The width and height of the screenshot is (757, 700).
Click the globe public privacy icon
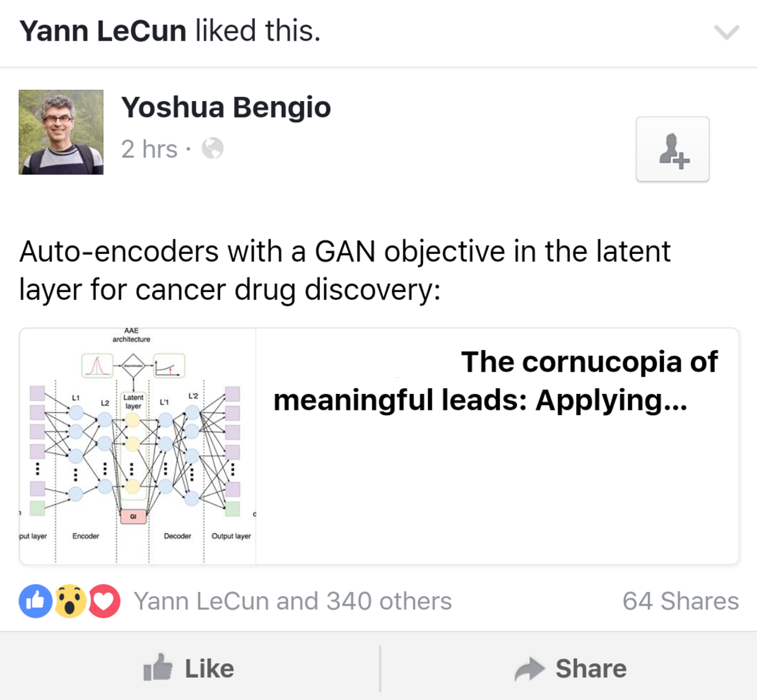pyautogui.click(x=212, y=149)
